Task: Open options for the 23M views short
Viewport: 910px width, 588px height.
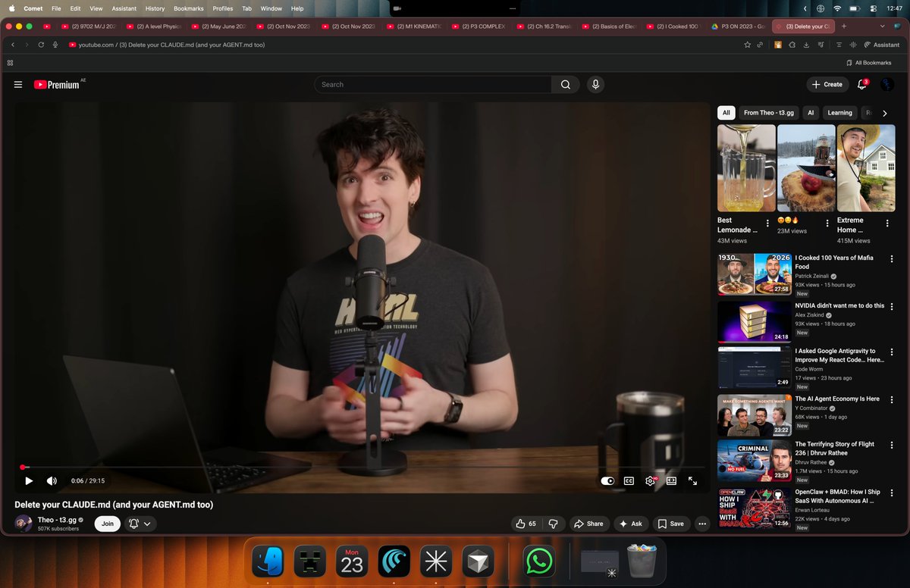Action: click(x=827, y=224)
